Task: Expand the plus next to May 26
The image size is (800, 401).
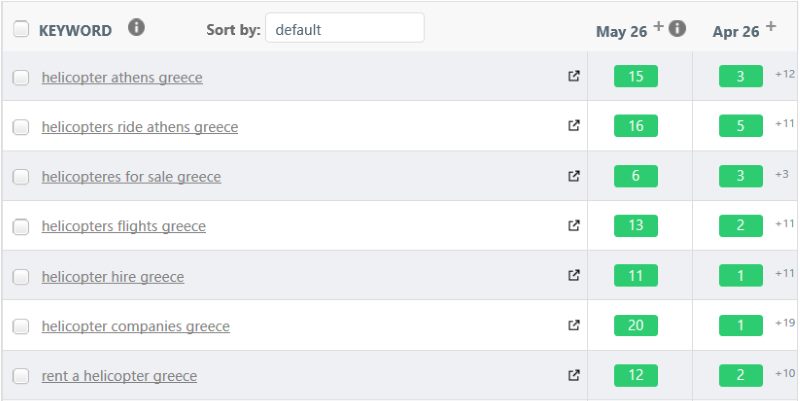Action: pyautogui.click(x=659, y=26)
